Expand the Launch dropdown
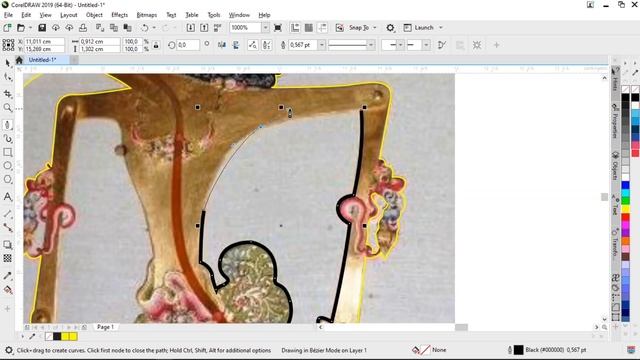 click(x=441, y=28)
